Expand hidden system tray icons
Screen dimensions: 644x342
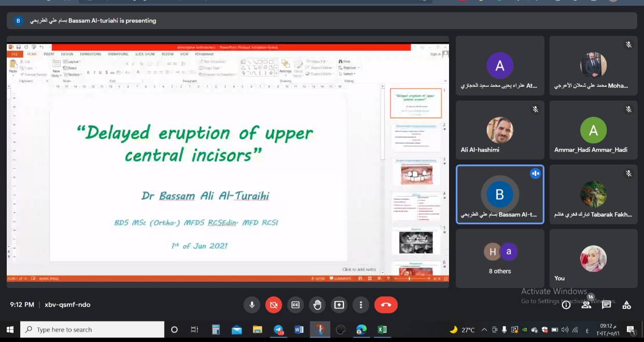click(x=484, y=330)
